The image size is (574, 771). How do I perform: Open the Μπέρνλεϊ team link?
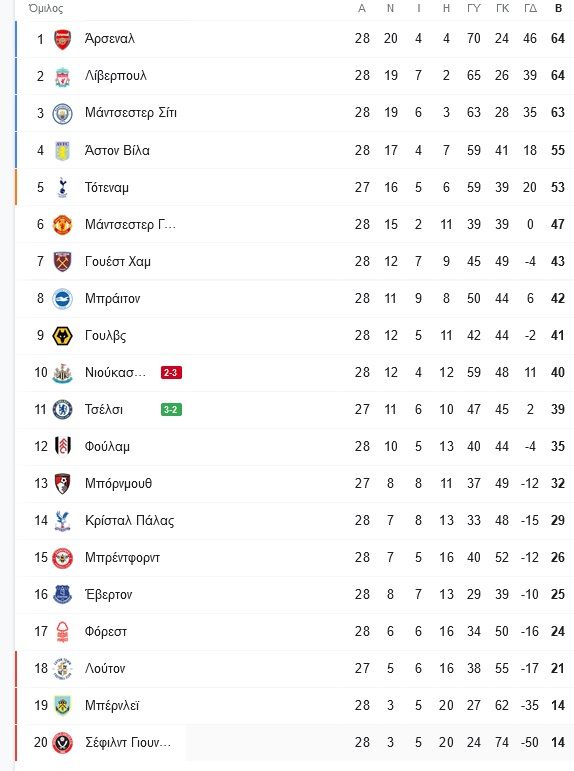click(x=112, y=706)
